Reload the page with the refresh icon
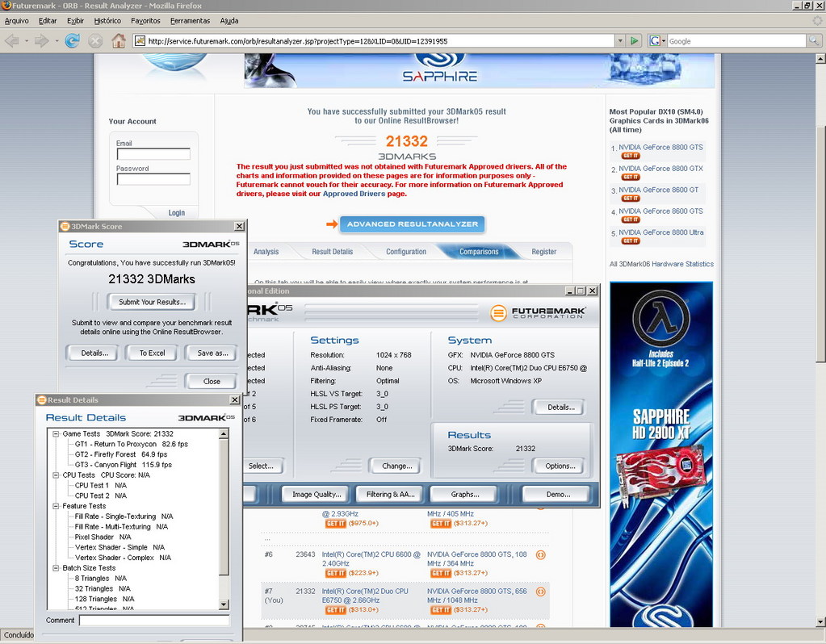The width and height of the screenshot is (826, 644). click(72, 40)
